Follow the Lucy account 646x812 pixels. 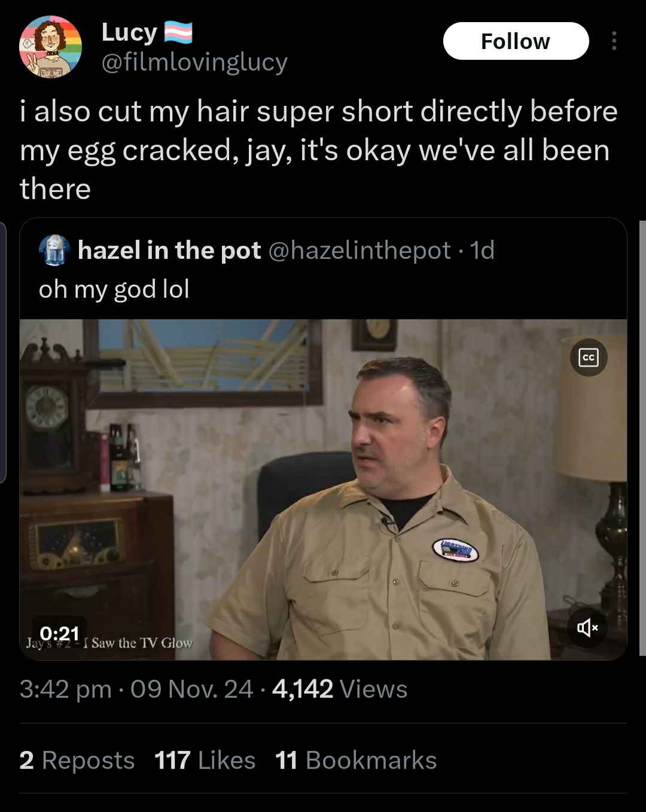pos(516,41)
